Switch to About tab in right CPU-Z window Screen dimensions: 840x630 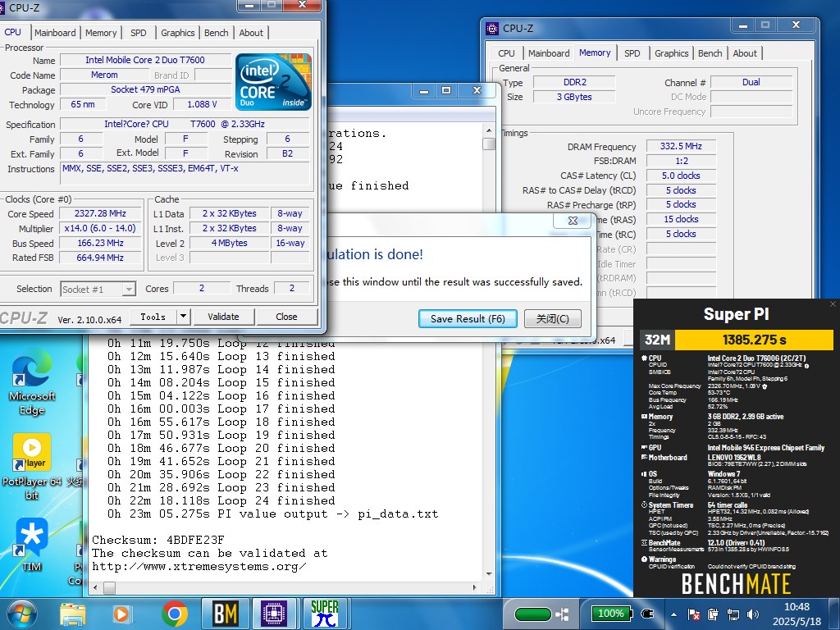pyautogui.click(x=745, y=53)
